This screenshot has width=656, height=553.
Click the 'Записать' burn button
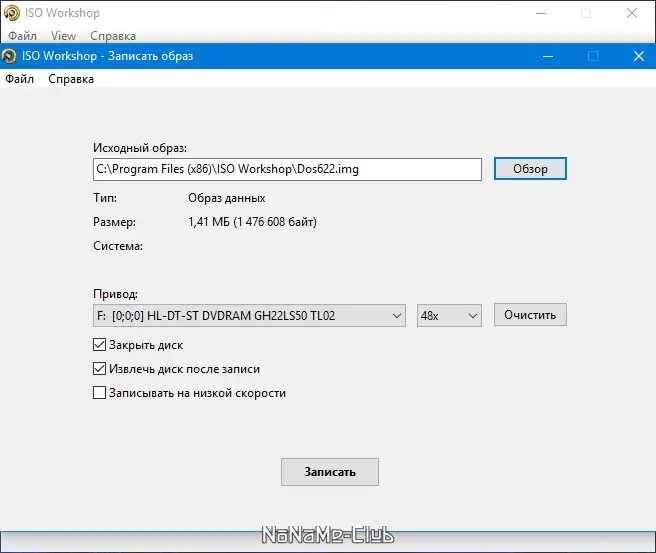pos(330,472)
